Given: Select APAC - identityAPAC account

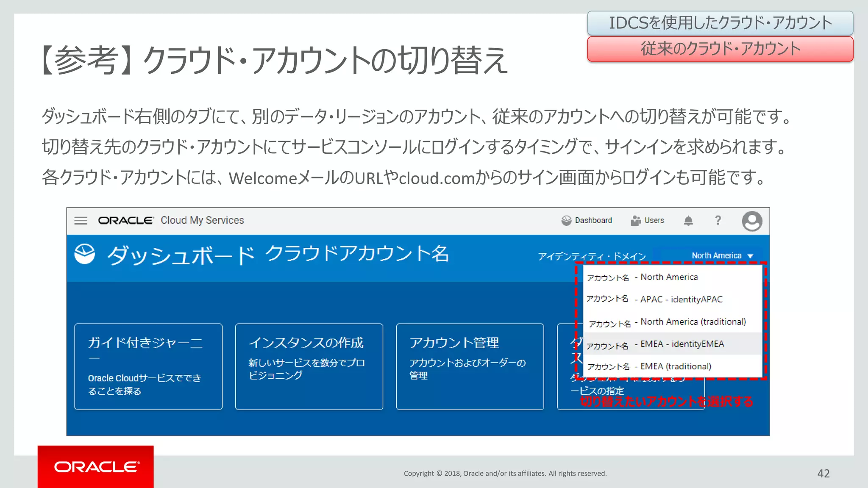Looking at the screenshot, I should (x=672, y=299).
